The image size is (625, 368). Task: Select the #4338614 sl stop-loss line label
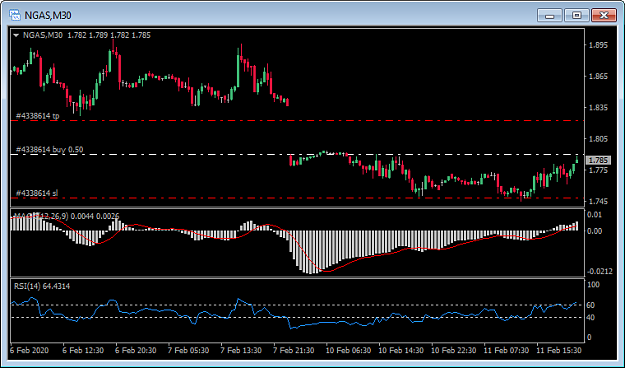tap(37, 193)
